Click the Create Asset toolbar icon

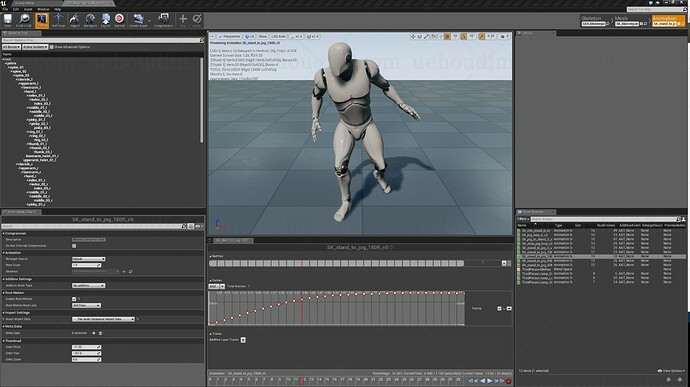tap(138, 20)
